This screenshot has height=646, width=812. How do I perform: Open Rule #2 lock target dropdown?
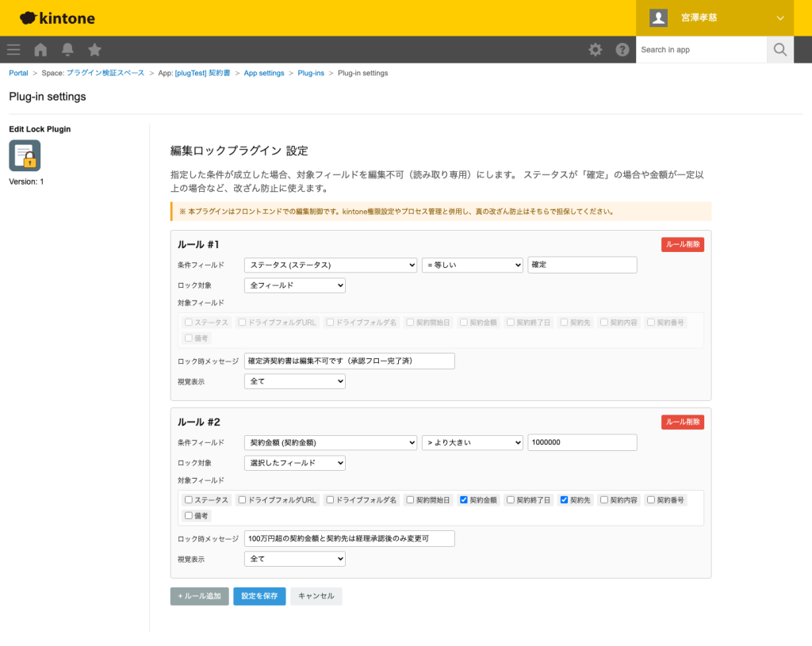(x=294, y=463)
